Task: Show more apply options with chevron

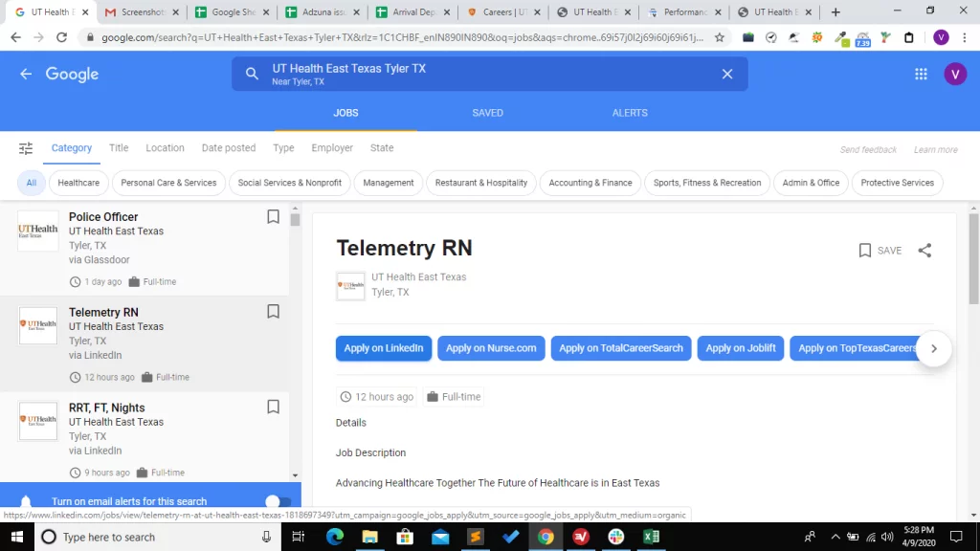Action: [934, 348]
